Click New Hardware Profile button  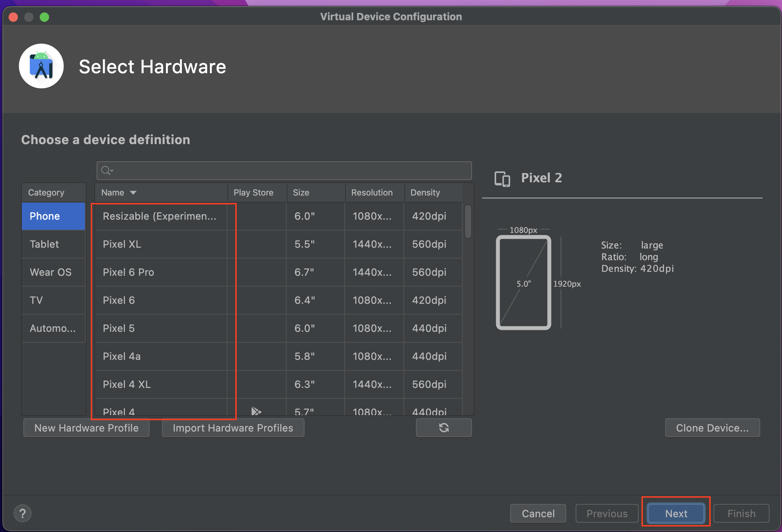(x=86, y=428)
